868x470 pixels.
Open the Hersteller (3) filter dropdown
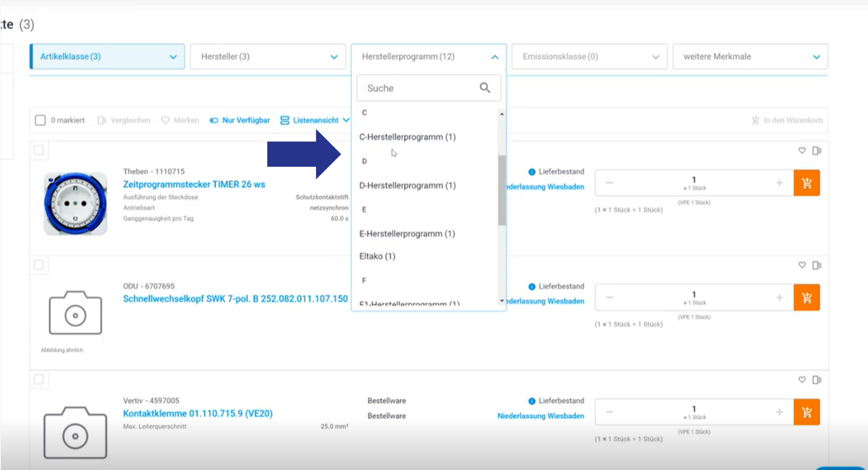pos(268,57)
